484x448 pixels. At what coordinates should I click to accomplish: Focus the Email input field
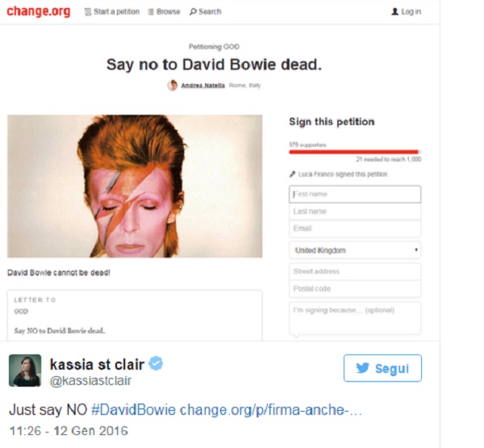pyautogui.click(x=355, y=228)
